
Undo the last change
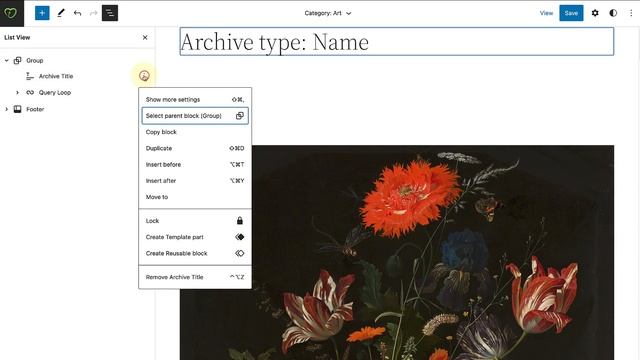coord(78,13)
